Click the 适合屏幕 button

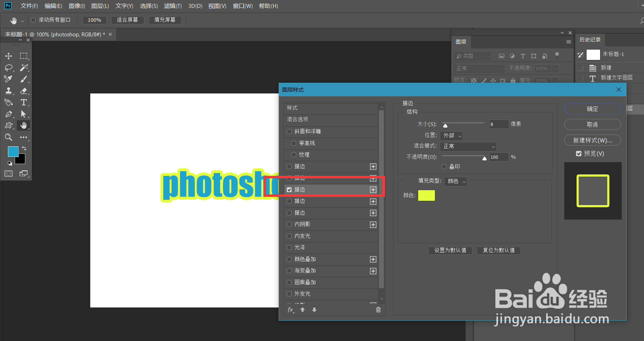127,20
